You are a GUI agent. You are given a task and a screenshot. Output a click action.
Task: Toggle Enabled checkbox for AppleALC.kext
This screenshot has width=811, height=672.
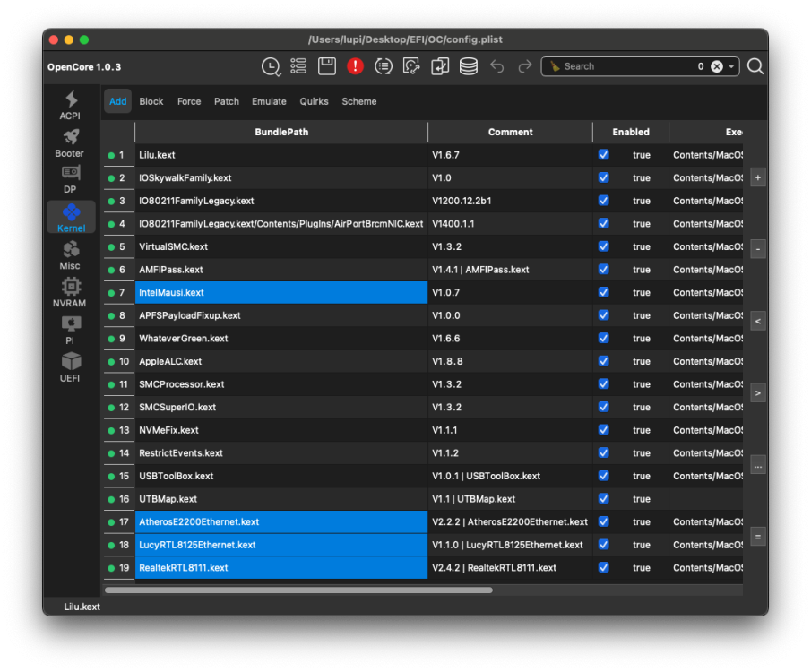click(604, 361)
